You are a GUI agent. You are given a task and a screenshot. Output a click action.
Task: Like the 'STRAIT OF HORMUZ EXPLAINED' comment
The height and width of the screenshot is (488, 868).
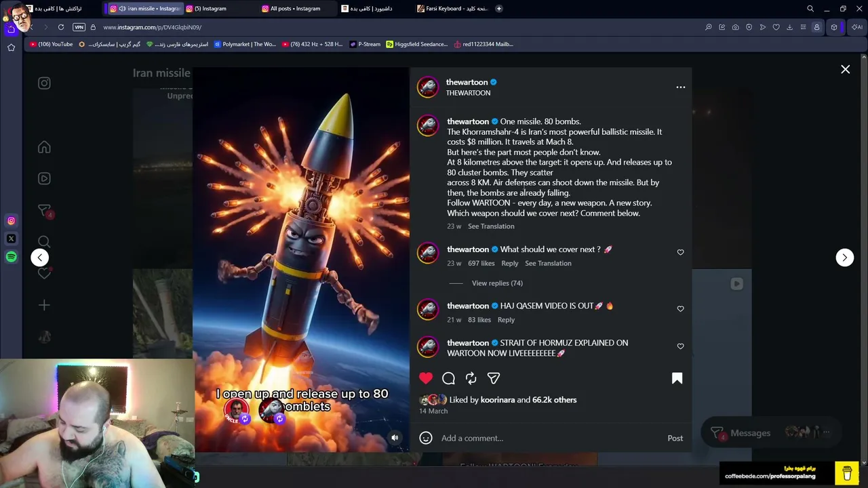tap(680, 346)
